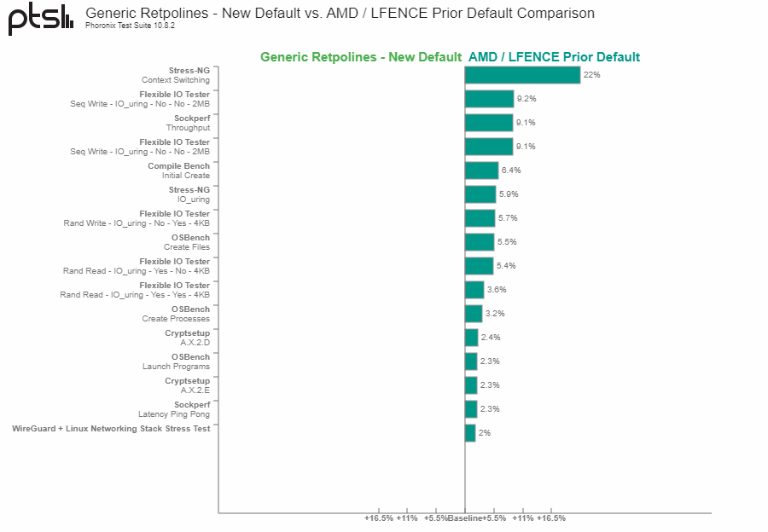Click the Sockperf Throughput row label
The width and height of the screenshot is (768, 532).
tap(188, 123)
